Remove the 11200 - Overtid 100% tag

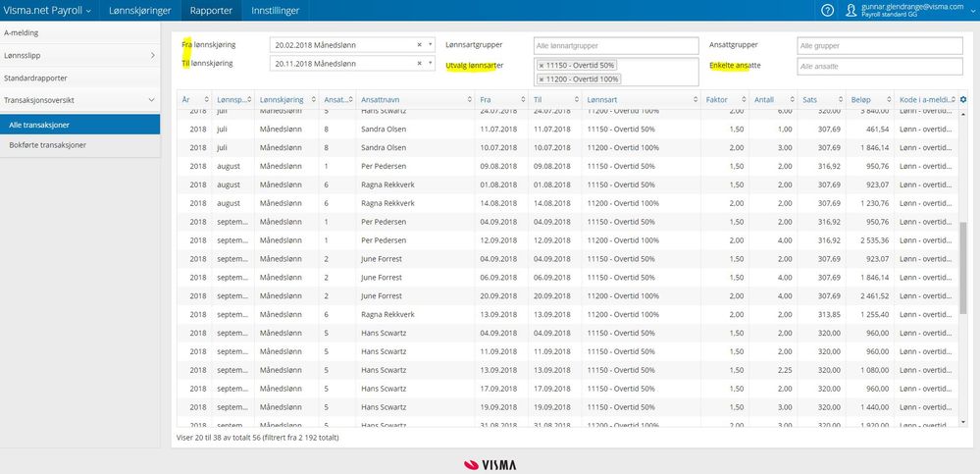pos(542,79)
